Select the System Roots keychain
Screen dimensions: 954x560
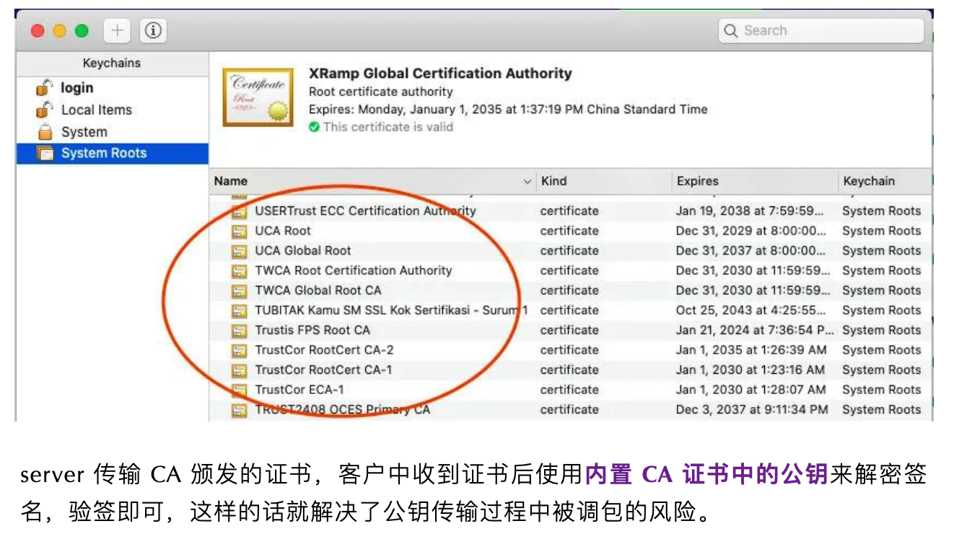[x=112, y=153]
